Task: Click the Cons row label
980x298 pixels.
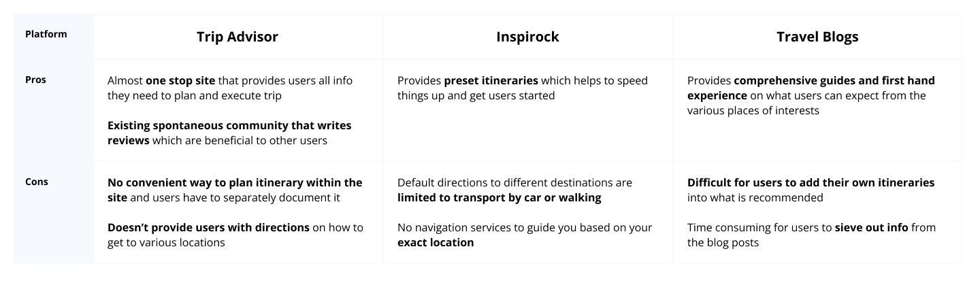Action: [37, 182]
